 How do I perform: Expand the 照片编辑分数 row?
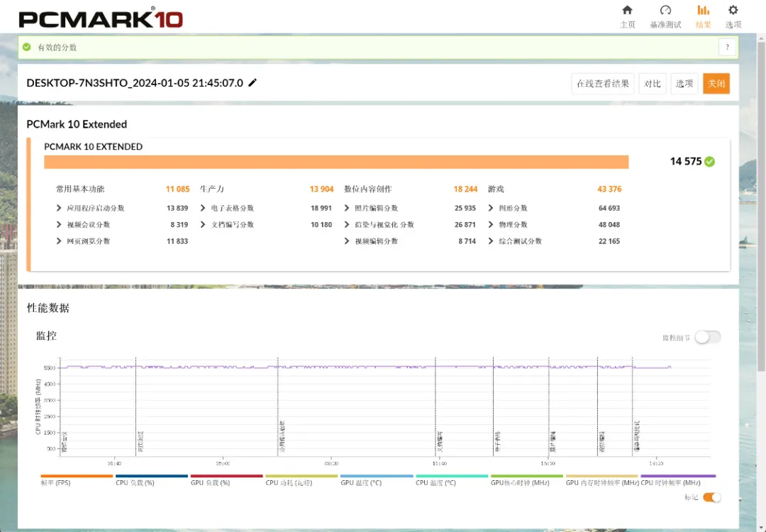pyautogui.click(x=347, y=208)
